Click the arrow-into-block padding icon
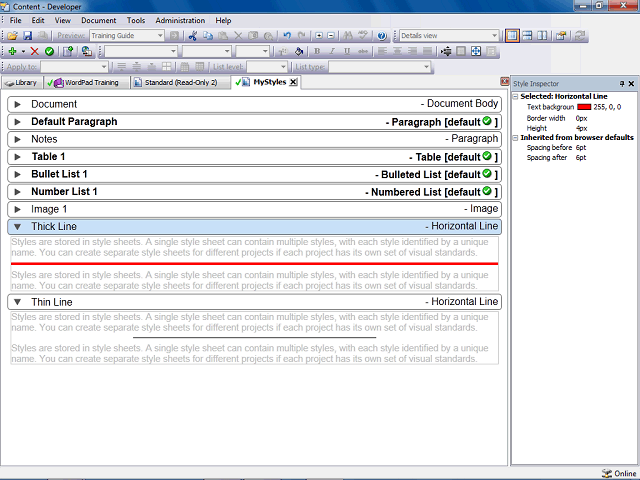640x480 pixels. tap(446, 51)
